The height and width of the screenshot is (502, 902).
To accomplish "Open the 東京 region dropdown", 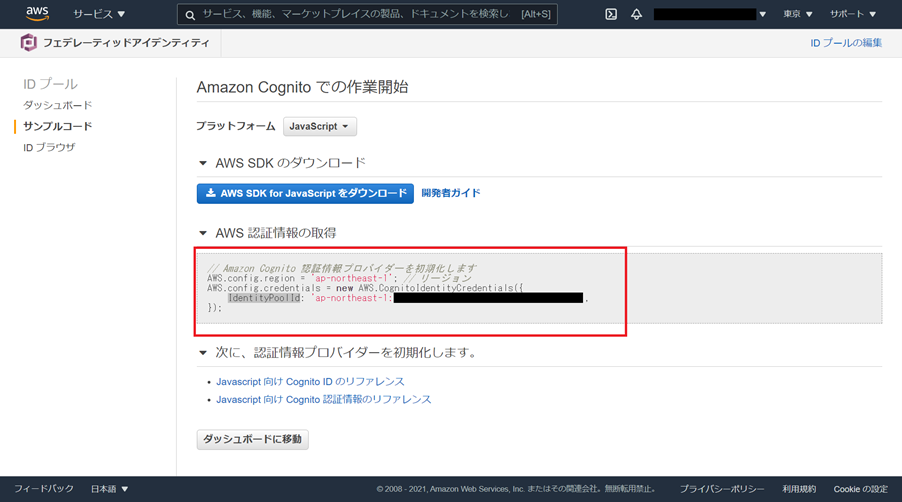I will (797, 14).
